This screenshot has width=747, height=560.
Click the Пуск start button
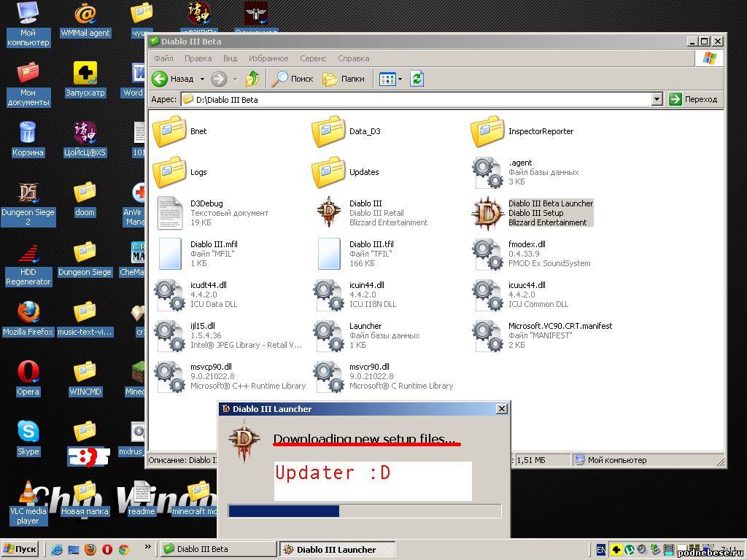click(x=20, y=549)
